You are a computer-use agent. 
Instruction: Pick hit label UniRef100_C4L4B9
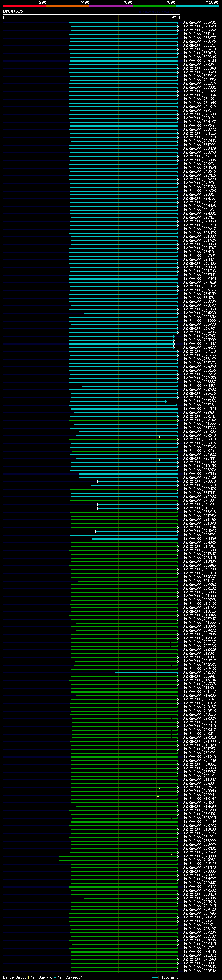click(199, 821)
